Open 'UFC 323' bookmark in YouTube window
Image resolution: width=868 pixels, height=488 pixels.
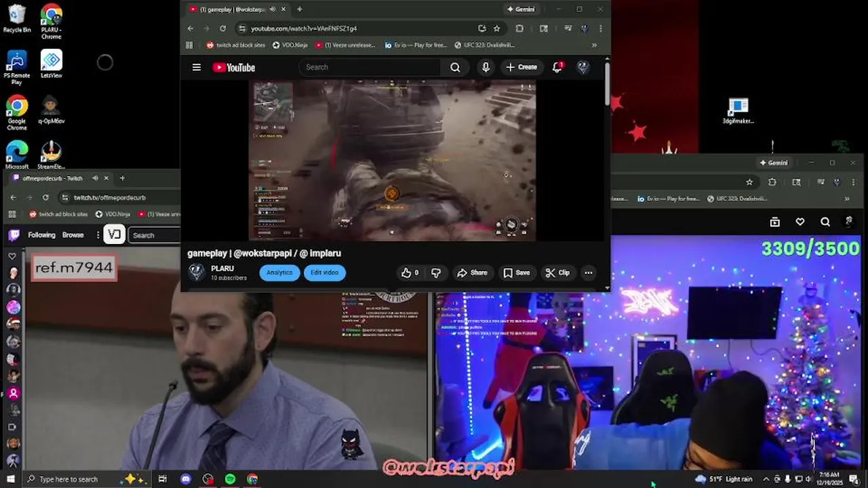tap(484, 45)
